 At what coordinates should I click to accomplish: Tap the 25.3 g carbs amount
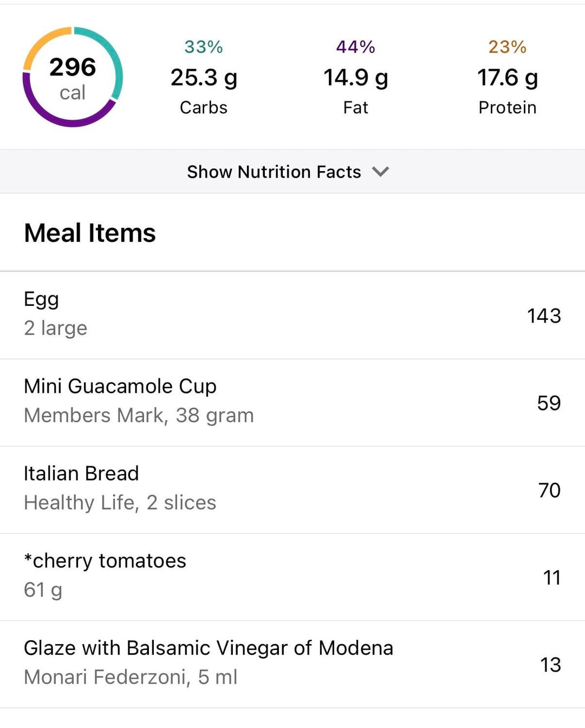click(x=204, y=78)
